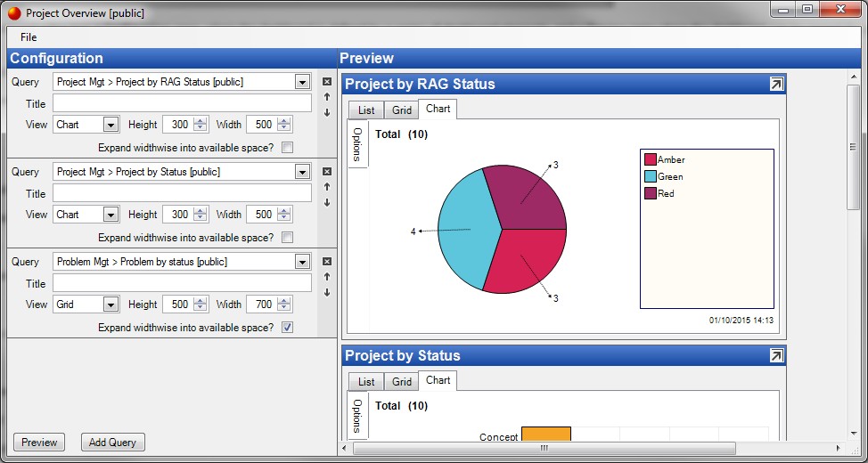868x463 pixels.
Task: Toggle expand widthwise for RAG Status query
Action: pos(287,148)
